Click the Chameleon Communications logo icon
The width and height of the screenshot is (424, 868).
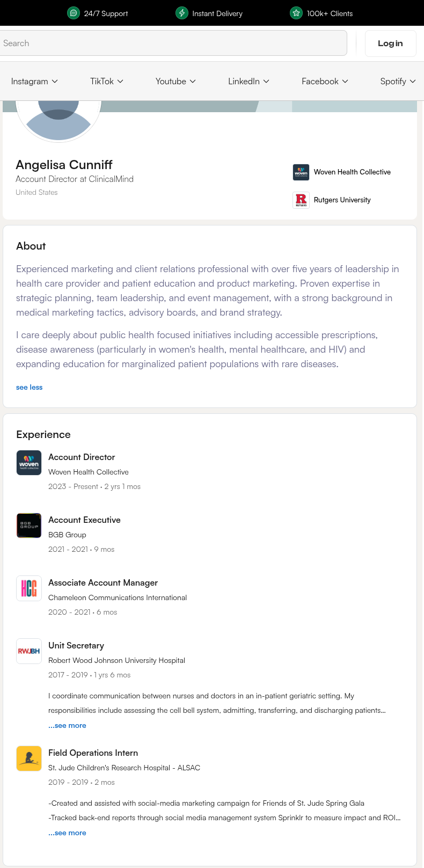[29, 588]
